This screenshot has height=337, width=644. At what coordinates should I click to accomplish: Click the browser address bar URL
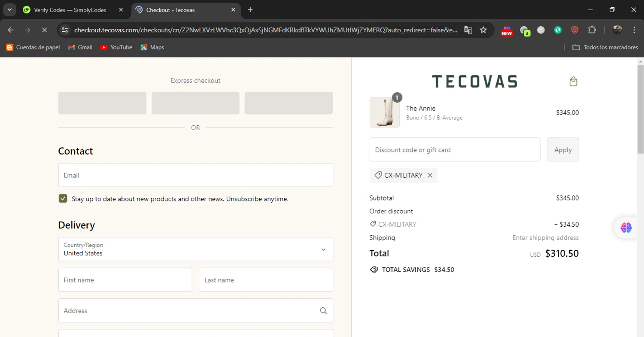(x=265, y=30)
